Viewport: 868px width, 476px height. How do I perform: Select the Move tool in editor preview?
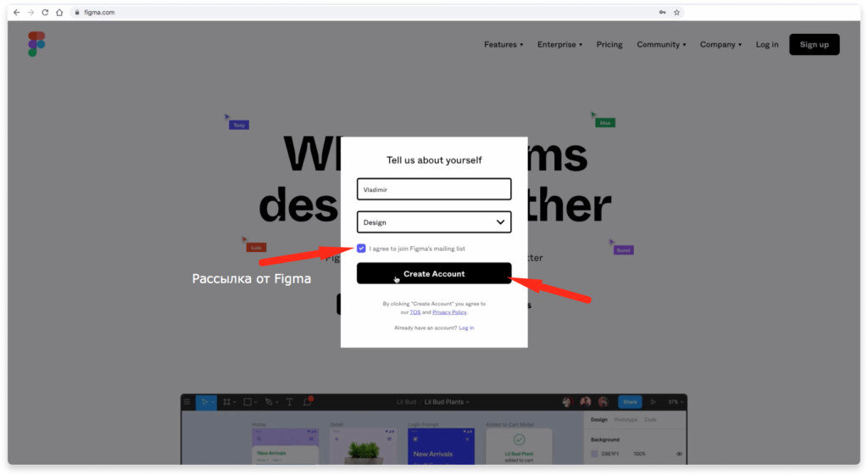[207, 401]
